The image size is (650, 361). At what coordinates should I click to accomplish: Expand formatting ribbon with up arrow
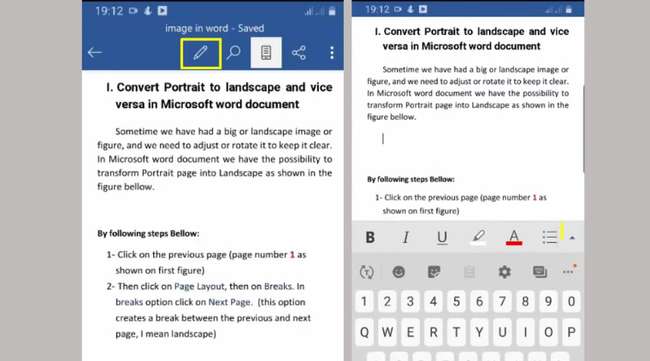(572, 238)
